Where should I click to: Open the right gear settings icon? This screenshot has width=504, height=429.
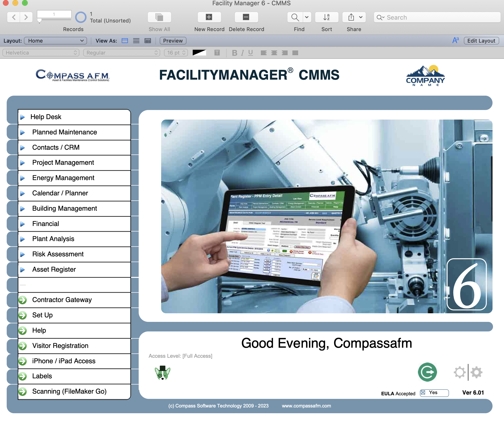coord(476,372)
